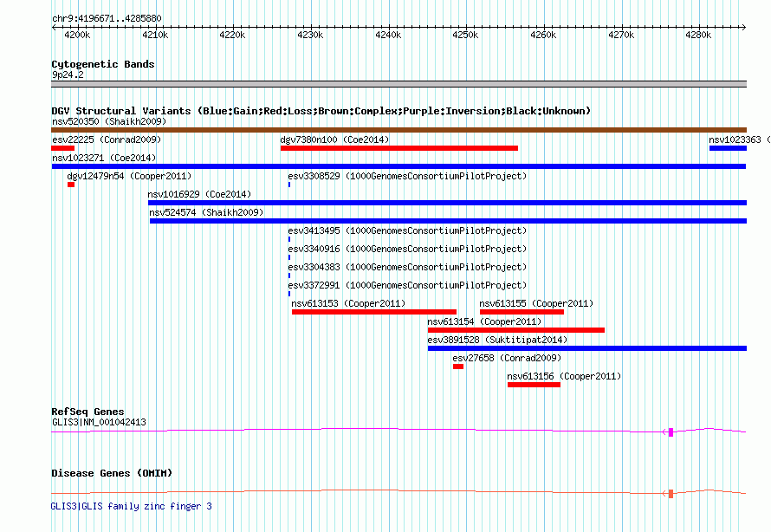Click the 4260k ruler mark
The image size is (771, 532).
[543, 35]
